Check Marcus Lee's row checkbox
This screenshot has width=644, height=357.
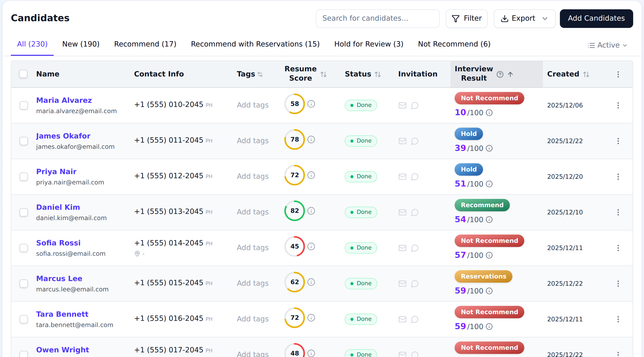[x=24, y=284]
